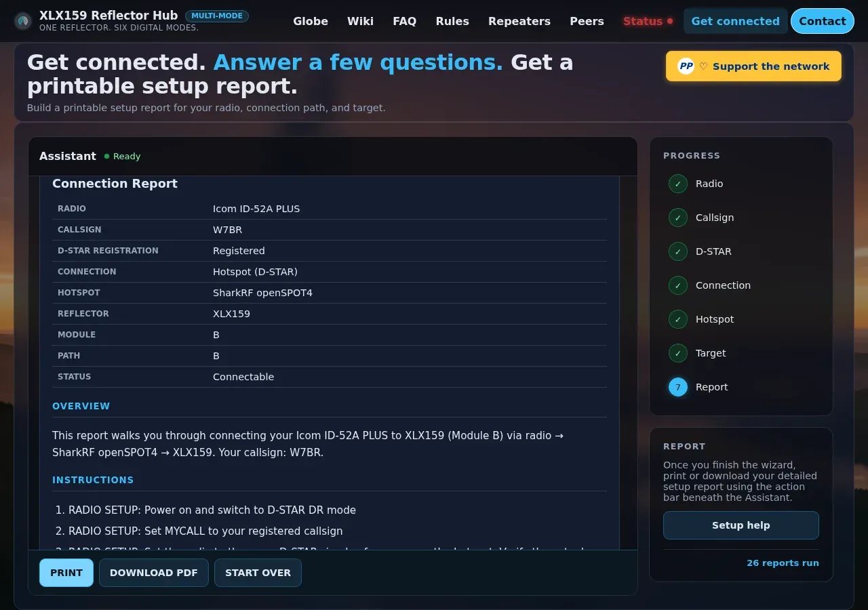Image resolution: width=868 pixels, height=610 pixels.
Task: Open the Rules page
Action: coord(452,21)
